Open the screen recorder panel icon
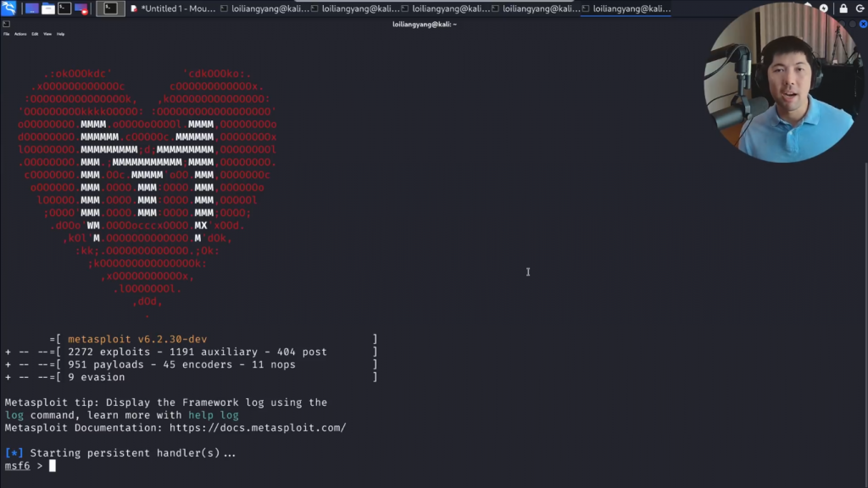Image resolution: width=868 pixels, height=488 pixels. pyautogui.click(x=81, y=8)
